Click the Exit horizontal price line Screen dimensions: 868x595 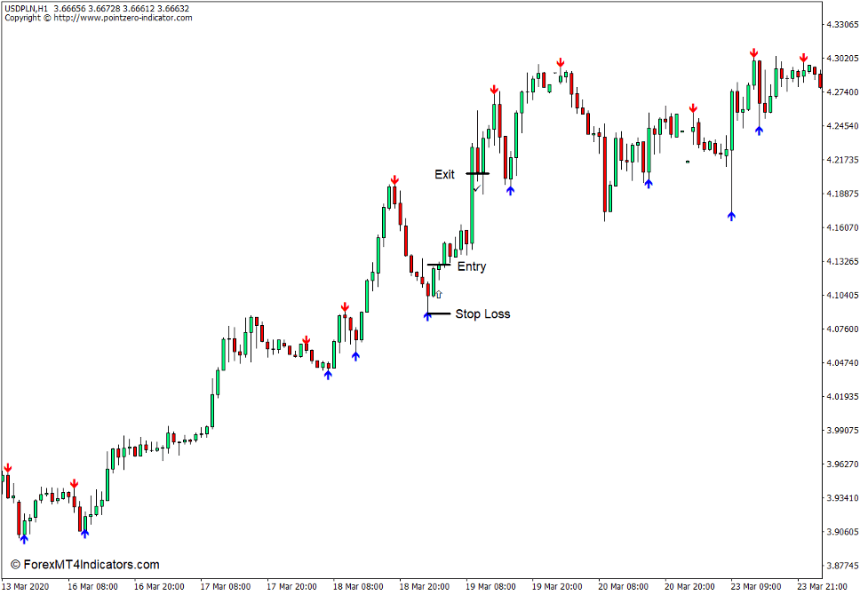tap(478, 173)
